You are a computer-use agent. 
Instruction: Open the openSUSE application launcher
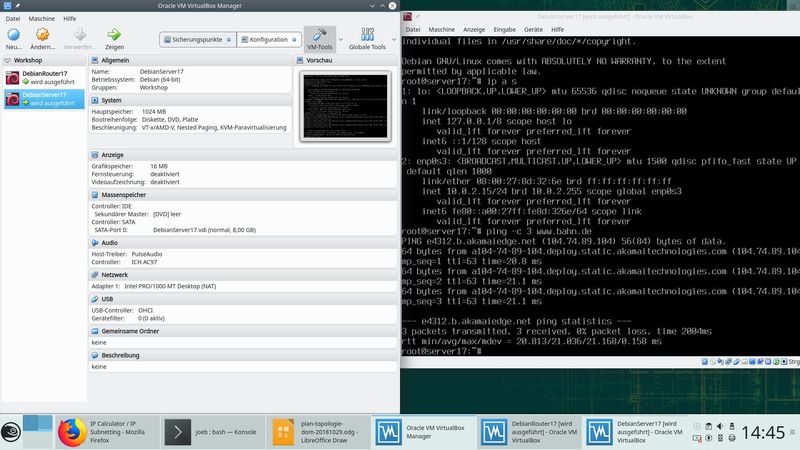point(11,432)
